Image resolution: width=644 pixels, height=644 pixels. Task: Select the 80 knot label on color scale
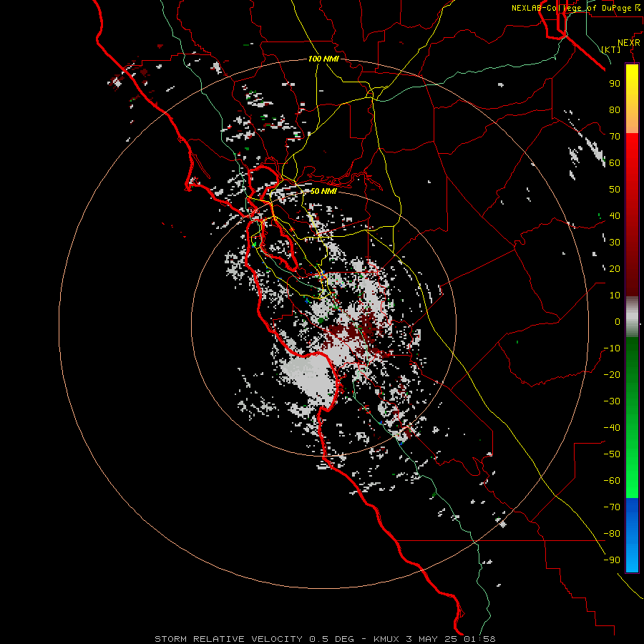tap(615, 110)
